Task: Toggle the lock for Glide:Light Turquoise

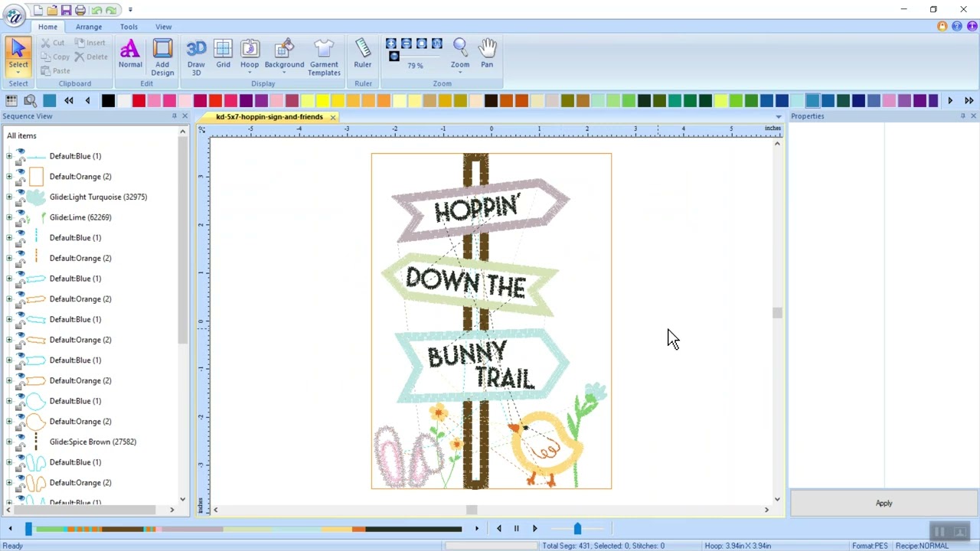Action: [20, 201]
